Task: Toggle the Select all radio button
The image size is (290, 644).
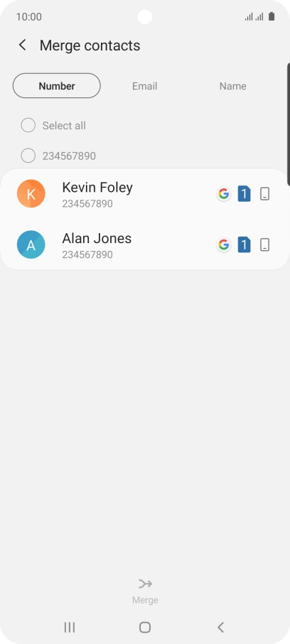Action: [28, 125]
